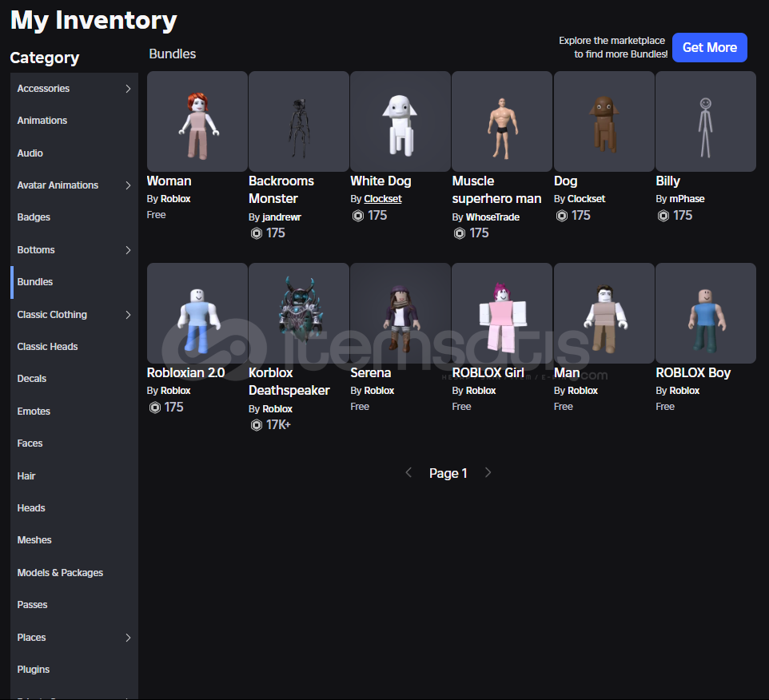The image size is (769, 700).
Task: Select the Animations category
Action: tap(74, 121)
